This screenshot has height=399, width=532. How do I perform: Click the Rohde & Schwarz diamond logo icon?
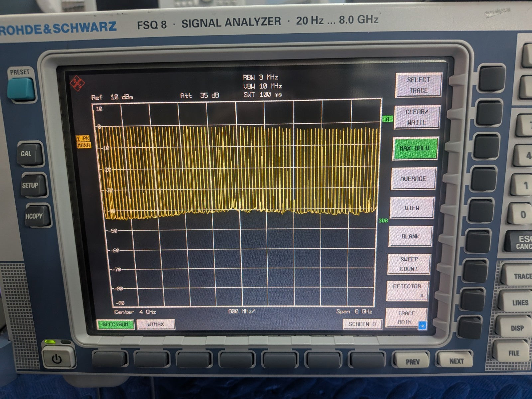point(77,83)
